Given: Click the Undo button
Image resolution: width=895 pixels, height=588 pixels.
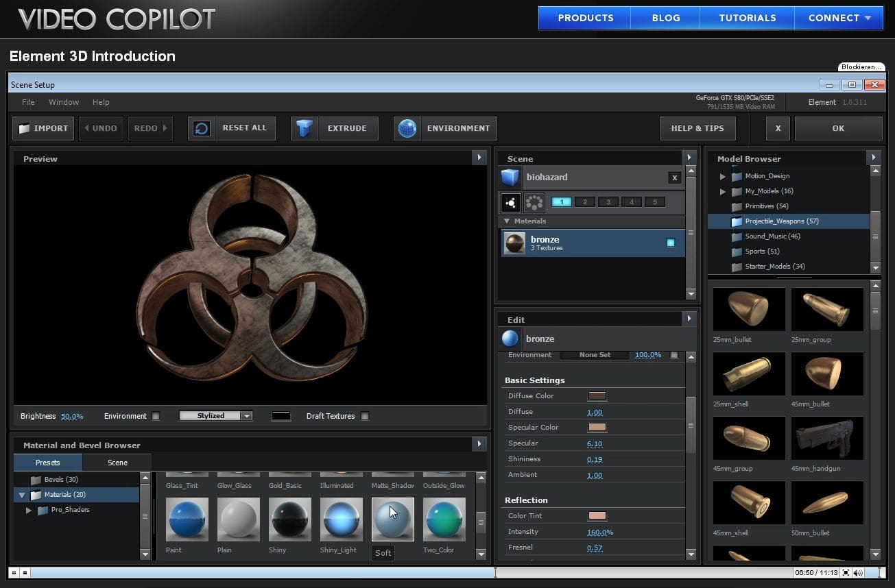Looking at the screenshot, I should pyautogui.click(x=101, y=128).
